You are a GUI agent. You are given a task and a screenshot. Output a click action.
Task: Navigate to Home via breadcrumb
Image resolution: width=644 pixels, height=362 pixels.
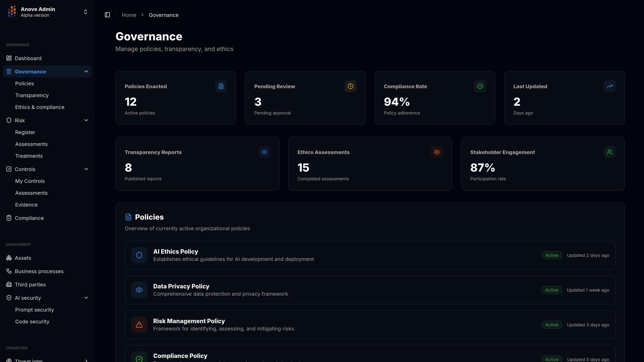[129, 15]
